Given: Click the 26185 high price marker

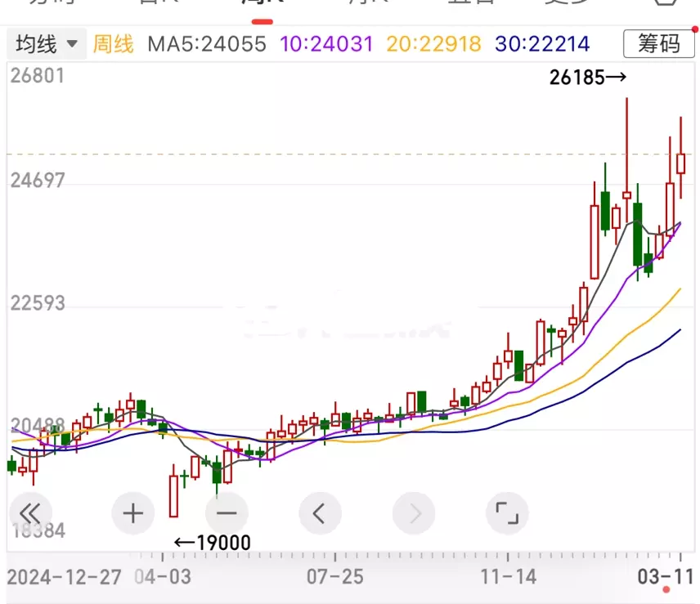Looking at the screenshot, I should tap(588, 78).
